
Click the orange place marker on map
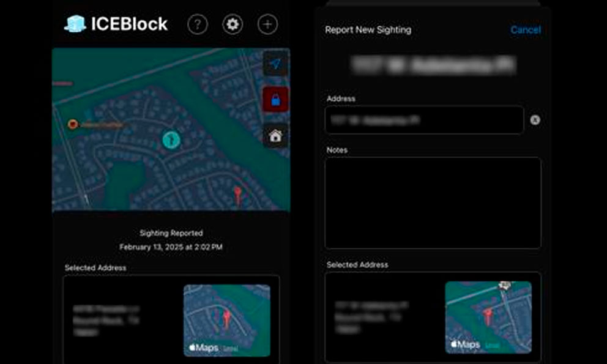(72, 124)
